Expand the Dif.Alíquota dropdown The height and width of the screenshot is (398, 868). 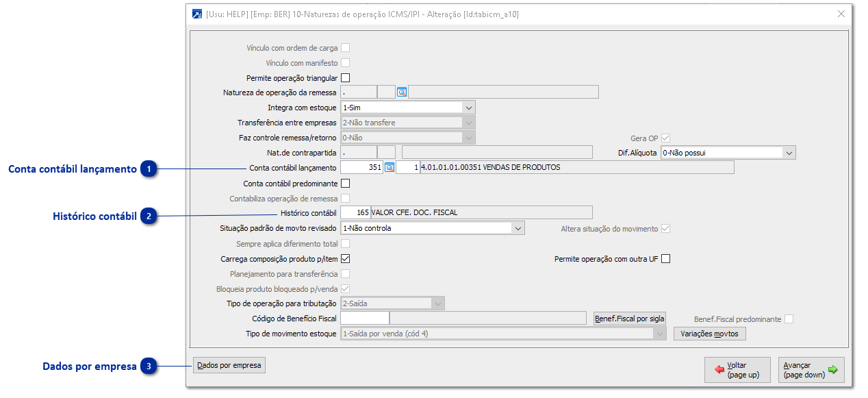pyautogui.click(x=789, y=153)
